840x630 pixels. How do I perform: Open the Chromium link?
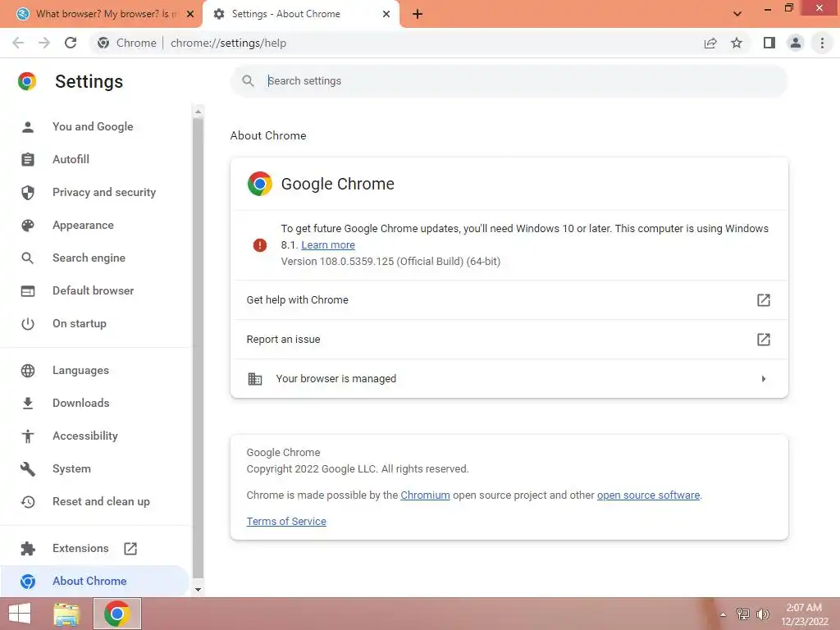pyautogui.click(x=425, y=495)
